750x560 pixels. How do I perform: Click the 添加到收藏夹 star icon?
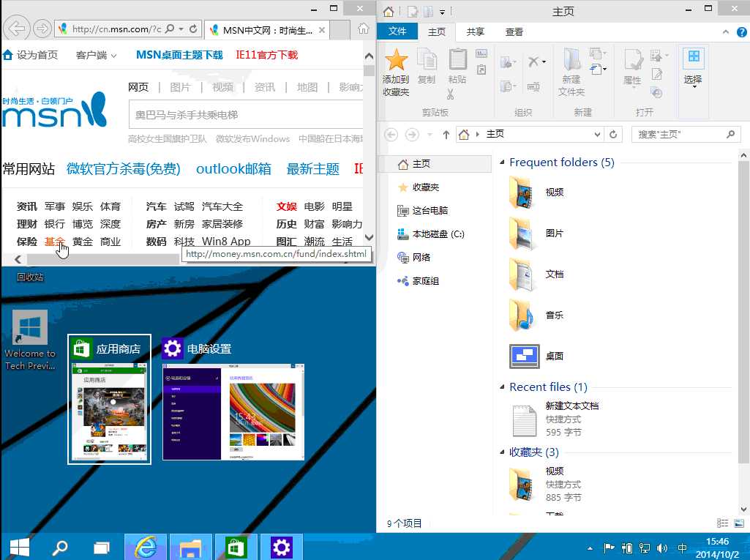(396, 59)
